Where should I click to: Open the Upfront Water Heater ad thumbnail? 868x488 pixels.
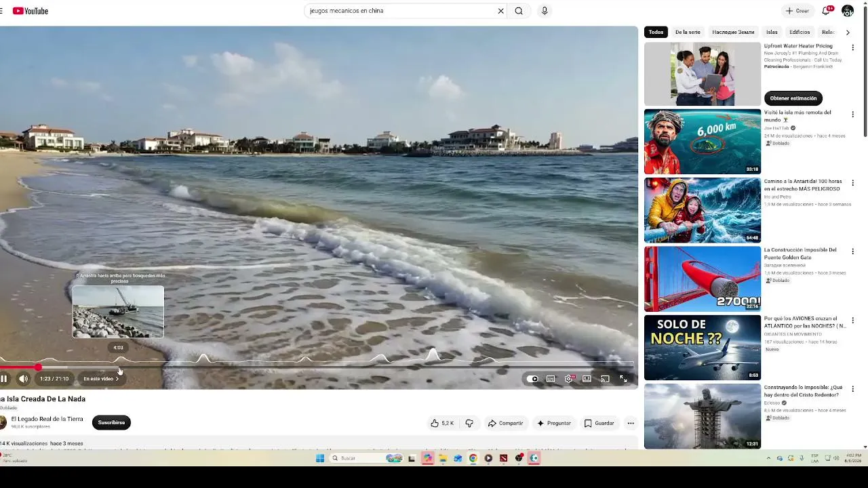pyautogui.click(x=703, y=74)
